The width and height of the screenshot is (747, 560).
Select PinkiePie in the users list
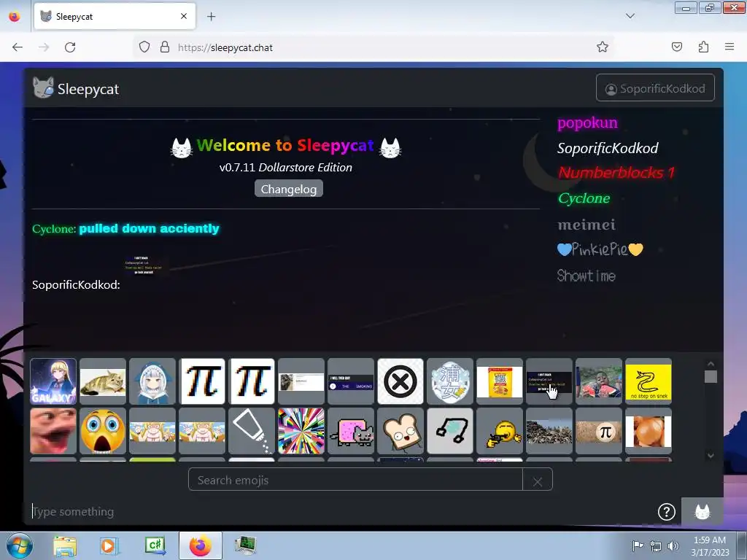600,249
